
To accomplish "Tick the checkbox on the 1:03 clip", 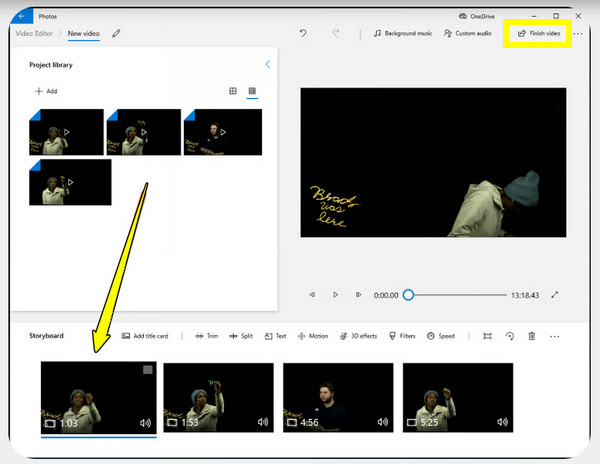I will click(147, 370).
